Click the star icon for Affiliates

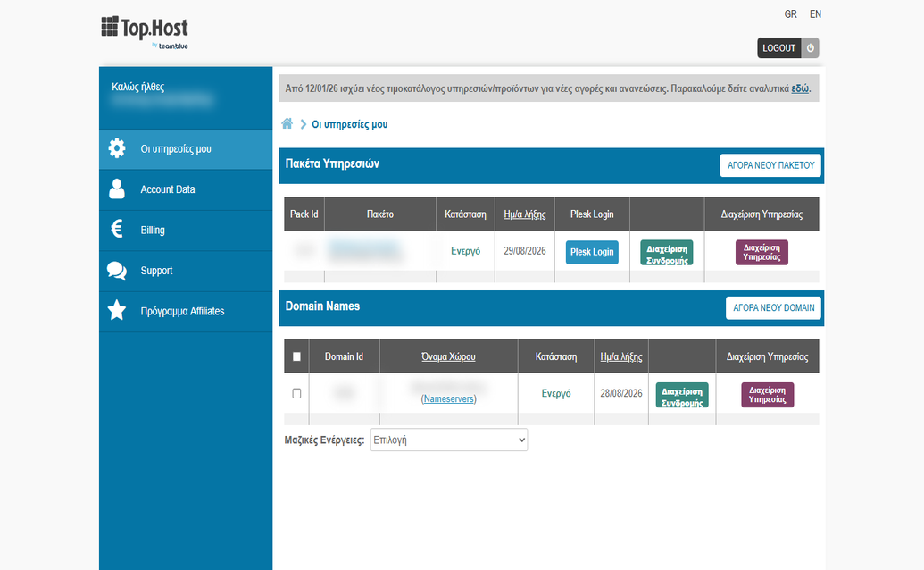pos(117,310)
